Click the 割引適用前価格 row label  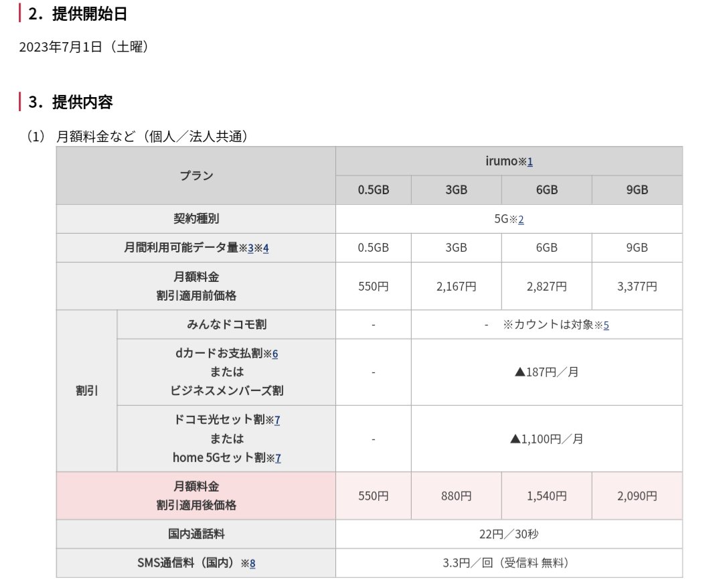[196, 287]
